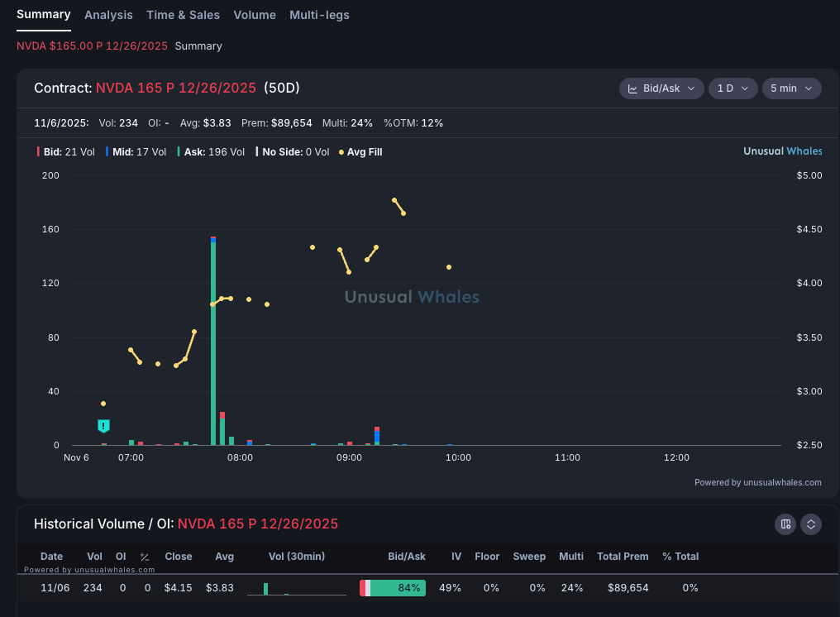Screen dimensions: 840x617
Task: Click the Unusual Whales logo above chart
Action: (783, 151)
